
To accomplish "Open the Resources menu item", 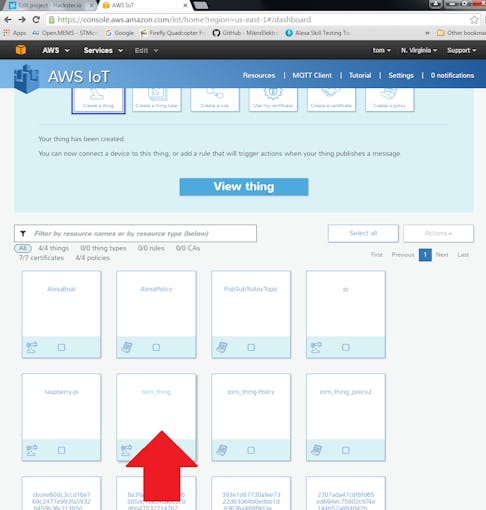I will click(x=259, y=75).
